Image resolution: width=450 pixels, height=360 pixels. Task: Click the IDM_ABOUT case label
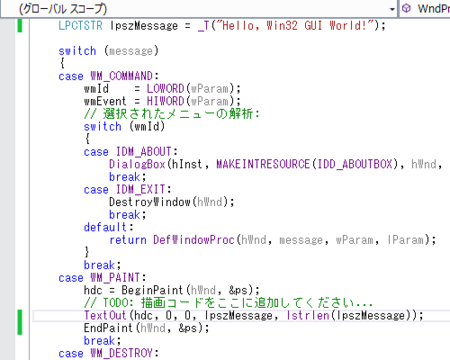coord(144,152)
